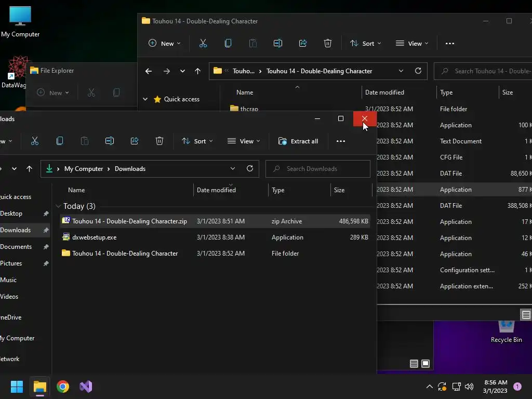Screen dimensions: 532x399
Task: Open Windows Start menu
Action: click(17, 387)
